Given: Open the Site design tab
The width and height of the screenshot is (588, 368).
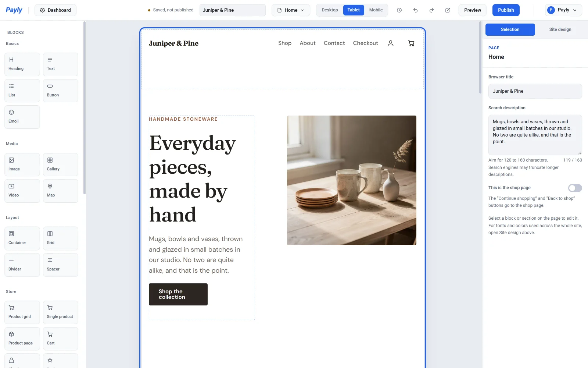Looking at the screenshot, I should coord(560,29).
